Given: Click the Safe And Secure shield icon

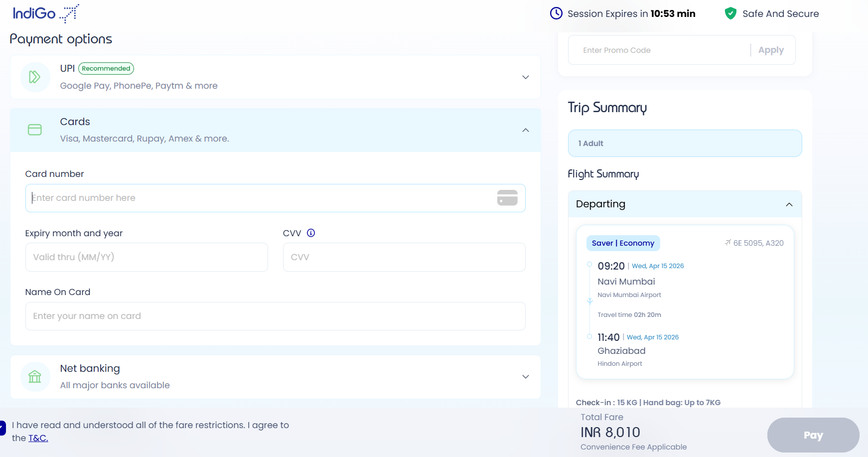Looking at the screenshot, I should [730, 13].
